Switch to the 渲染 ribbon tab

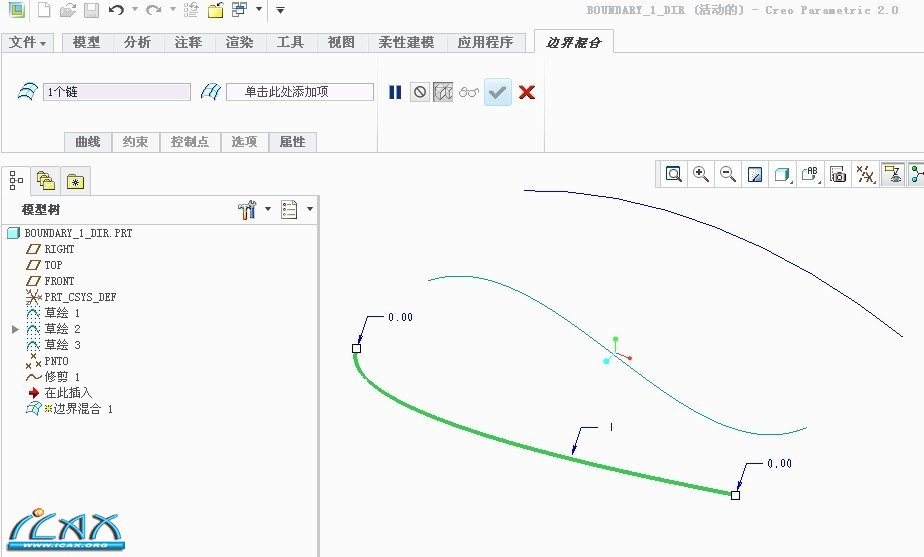tap(239, 42)
